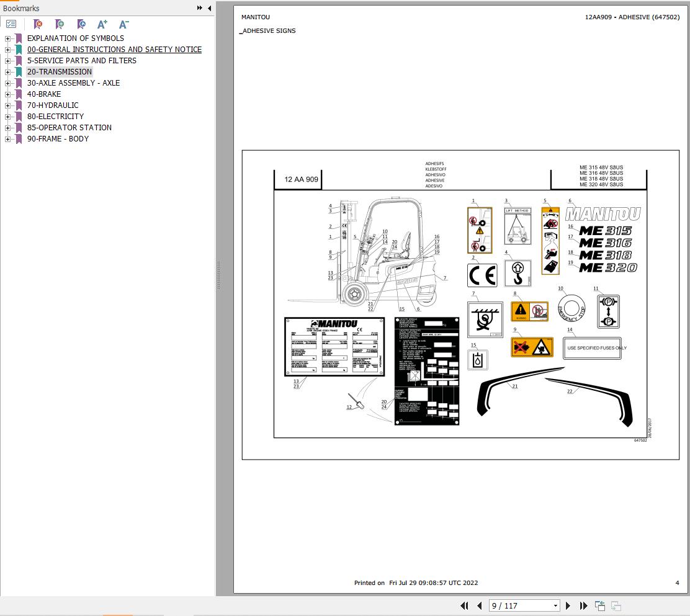Select the 5-SERVICE PARTS AND FILTERS bookmark

point(82,61)
